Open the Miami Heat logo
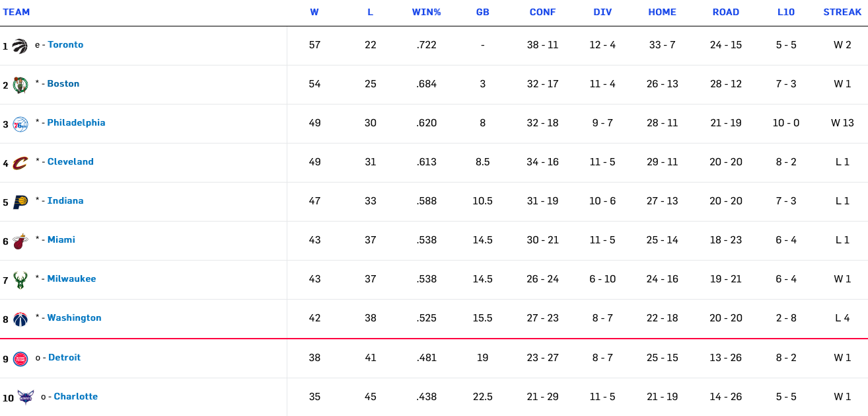868x416 pixels. coord(20,241)
